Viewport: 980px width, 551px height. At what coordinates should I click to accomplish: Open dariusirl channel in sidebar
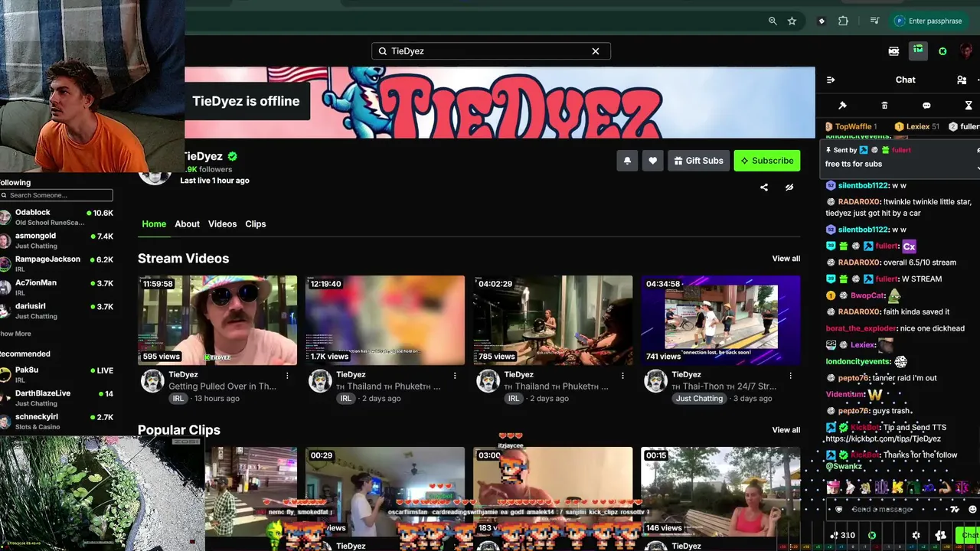[57, 311]
